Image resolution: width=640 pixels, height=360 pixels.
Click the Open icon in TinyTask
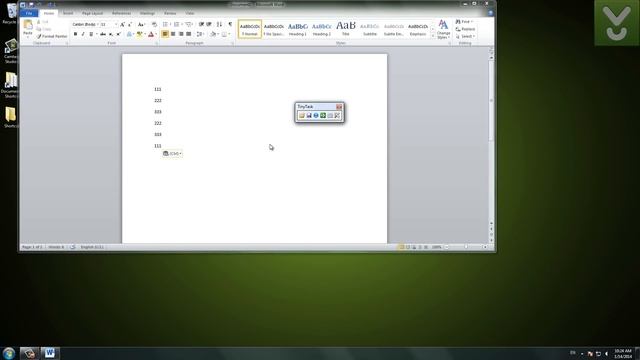(302, 116)
